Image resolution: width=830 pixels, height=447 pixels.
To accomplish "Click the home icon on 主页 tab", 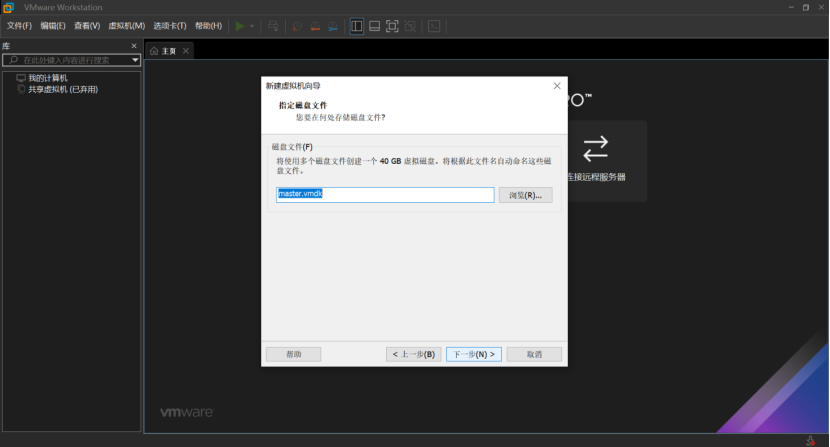I will tap(154, 51).
